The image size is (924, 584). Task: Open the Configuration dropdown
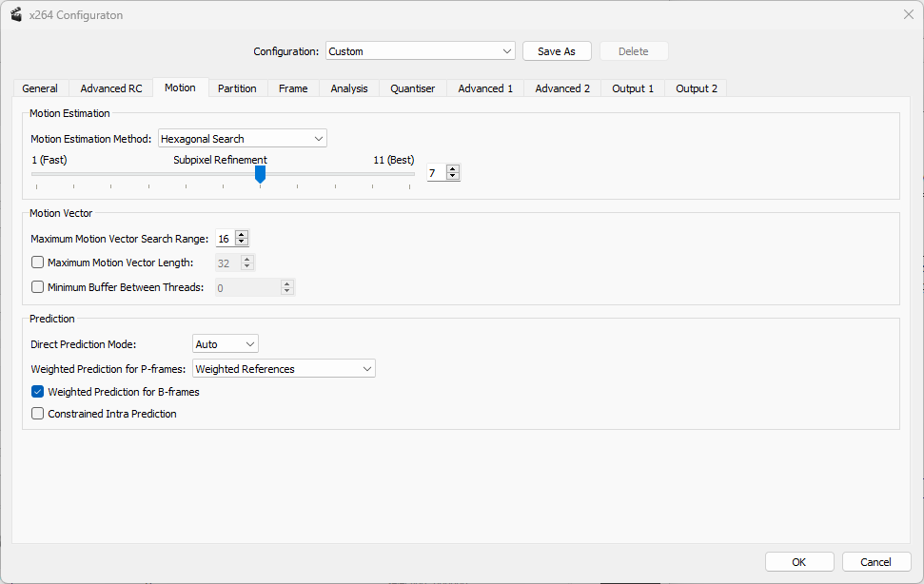(421, 51)
